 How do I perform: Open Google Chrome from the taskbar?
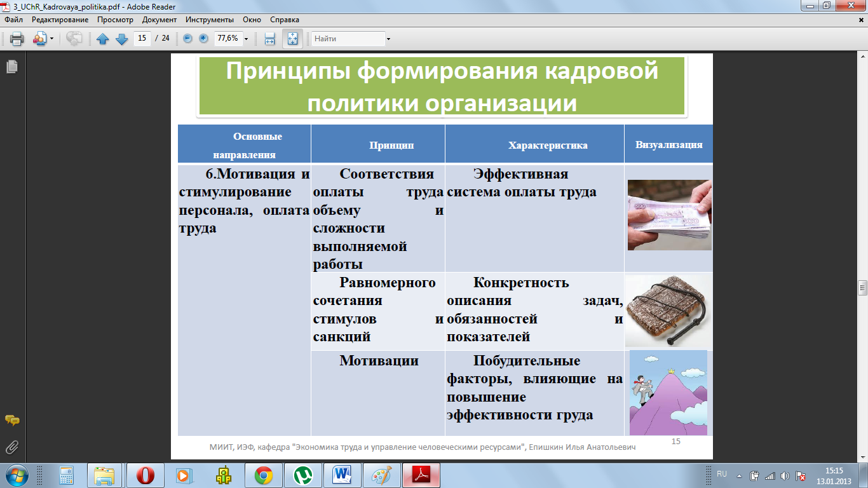pos(264,475)
